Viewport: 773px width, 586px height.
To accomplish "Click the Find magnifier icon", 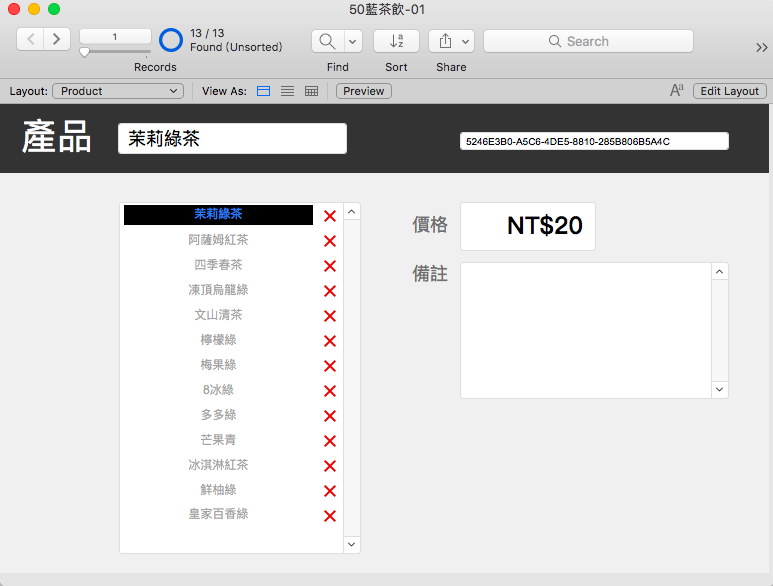I will pyautogui.click(x=327, y=41).
